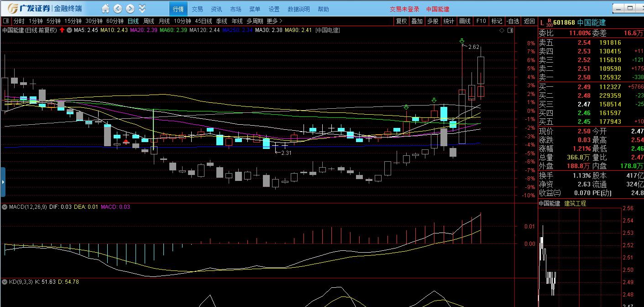Select the 10分钟 period

183,21
